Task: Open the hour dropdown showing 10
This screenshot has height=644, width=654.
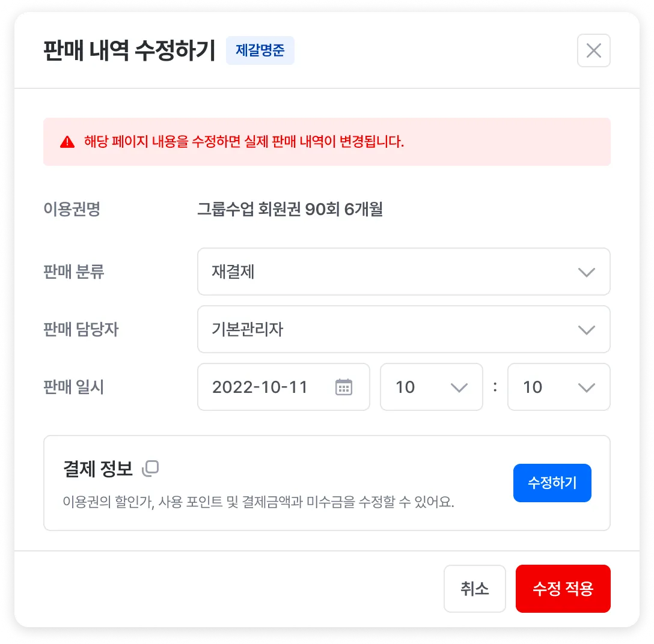Action: (431, 387)
